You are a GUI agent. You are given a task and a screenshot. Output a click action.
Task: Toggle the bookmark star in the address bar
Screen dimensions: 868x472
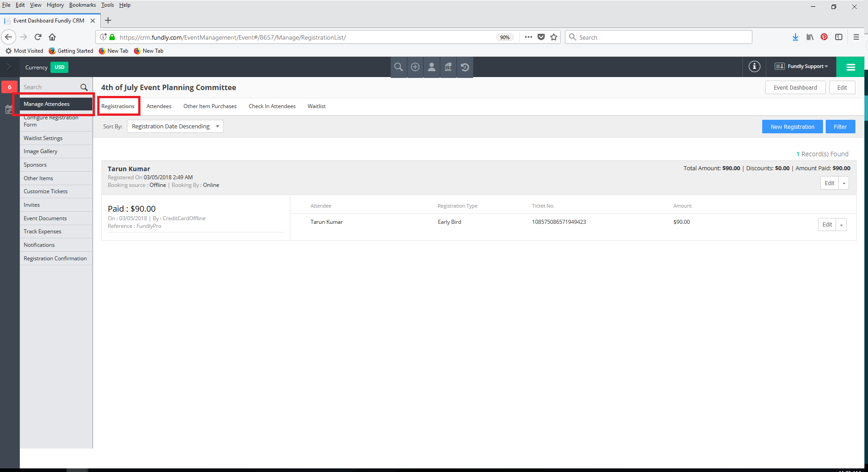pos(554,37)
